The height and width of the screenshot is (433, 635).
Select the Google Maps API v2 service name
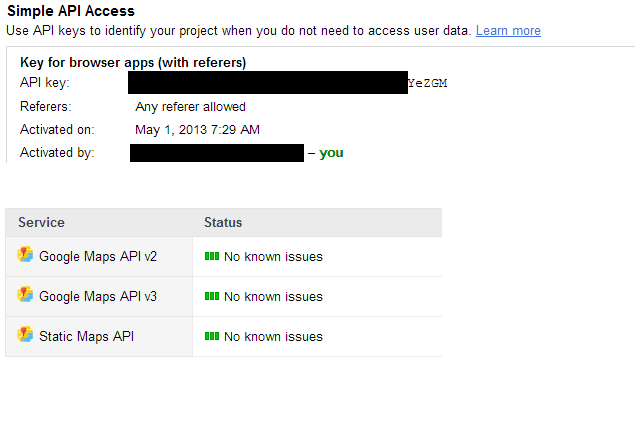pos(98,257)
